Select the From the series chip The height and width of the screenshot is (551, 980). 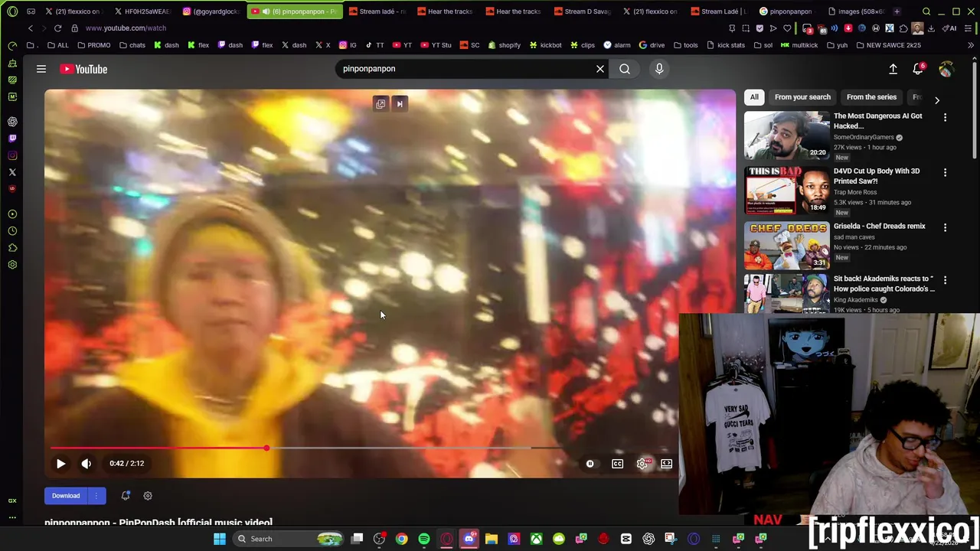click(x=871, y=97)
